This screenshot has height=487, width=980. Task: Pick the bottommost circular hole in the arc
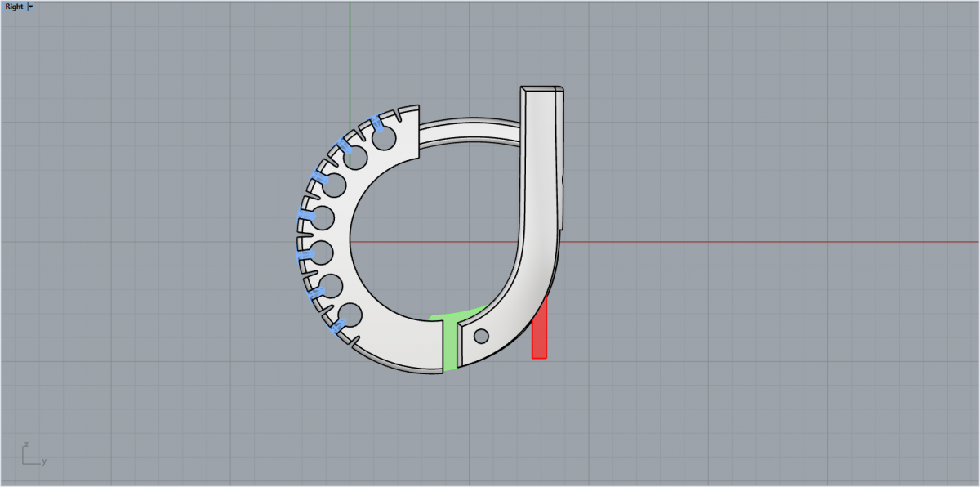tap(350, 315)
